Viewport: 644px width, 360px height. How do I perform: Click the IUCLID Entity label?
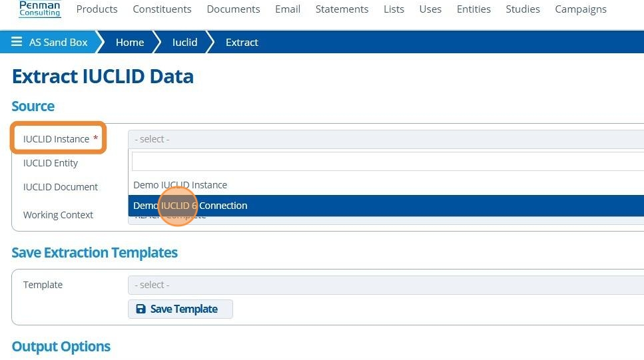51,163
